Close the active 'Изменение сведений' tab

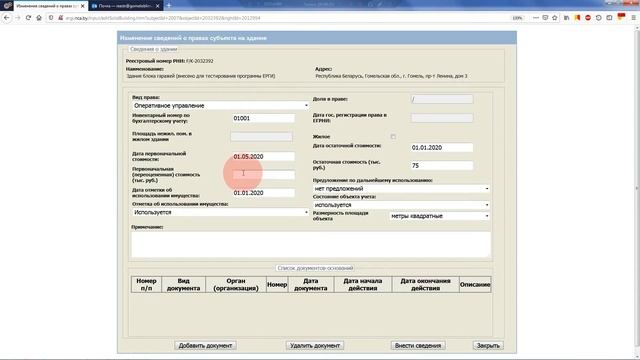click(x=82, y=6)
